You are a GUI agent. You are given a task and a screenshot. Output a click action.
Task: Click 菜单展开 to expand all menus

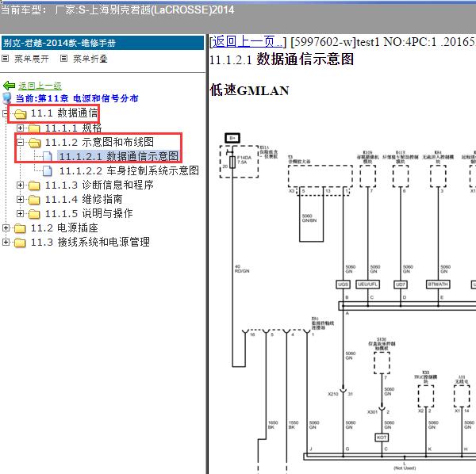(x=32, y=59)
